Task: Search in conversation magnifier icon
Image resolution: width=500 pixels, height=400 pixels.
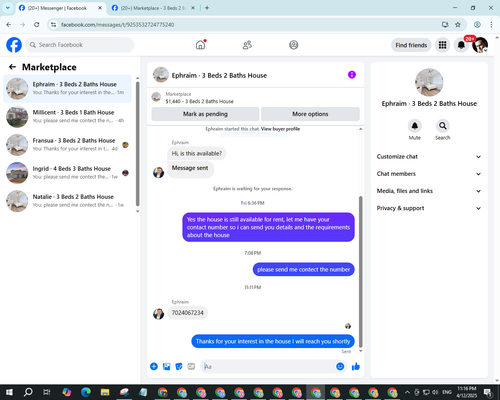Action: point(443,126)
